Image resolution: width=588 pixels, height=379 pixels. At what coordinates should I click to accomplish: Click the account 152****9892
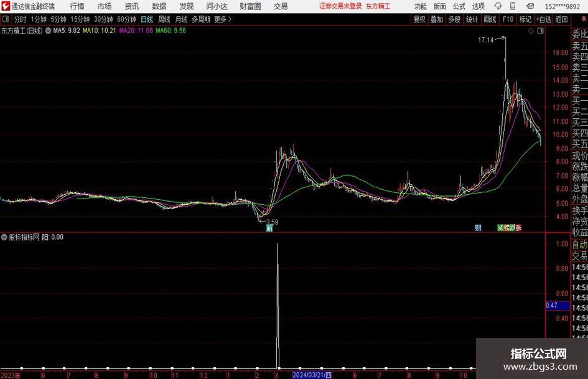[562, 6]
